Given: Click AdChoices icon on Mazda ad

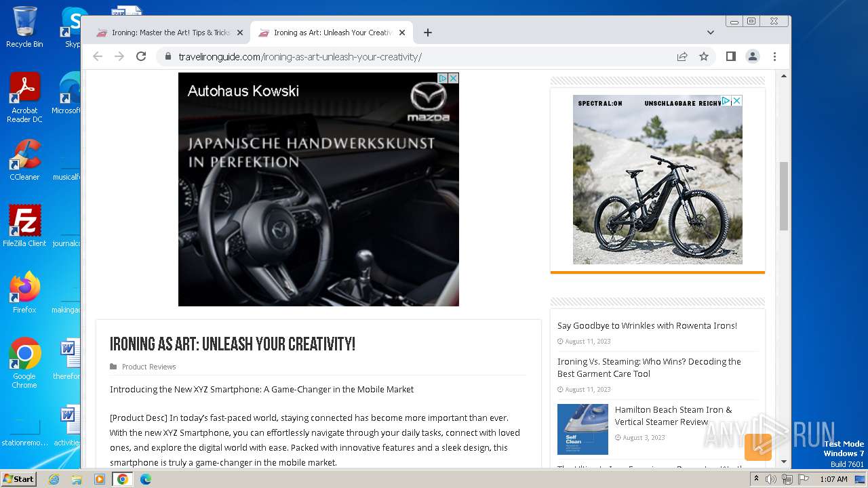Looking at the screenshot, I should [x=442, y=79].
